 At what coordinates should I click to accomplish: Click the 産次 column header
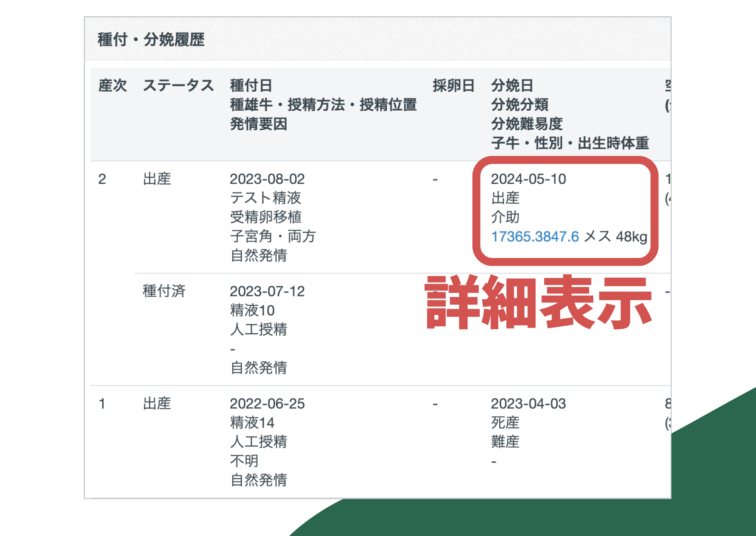coord(112,85)
